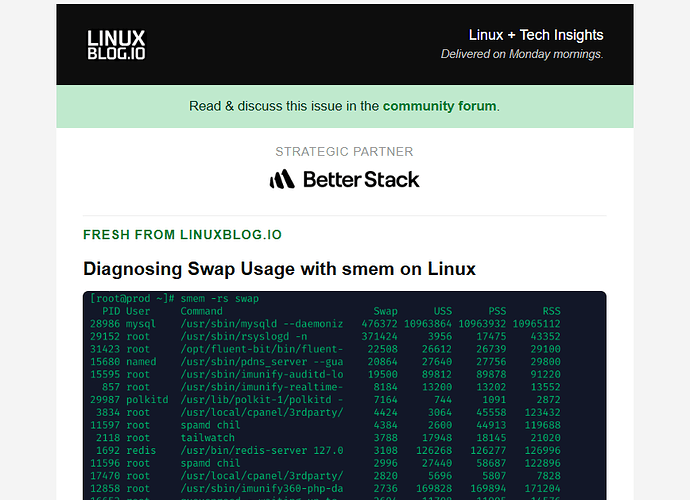This screenshot has height=500, width=690.
Task: Click the rsyslogd row with PID 29152
Action: [325, 337]
